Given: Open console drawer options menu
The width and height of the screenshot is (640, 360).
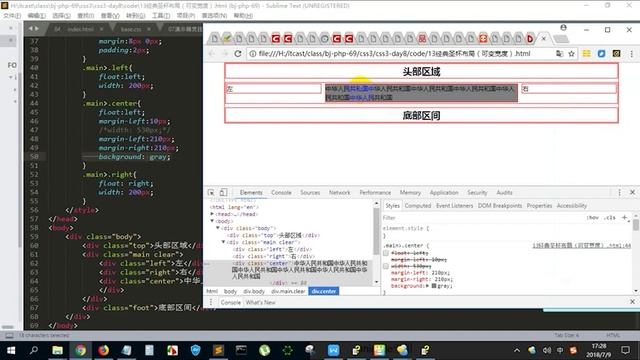Looking at the screenshot, I should point(211,302).
